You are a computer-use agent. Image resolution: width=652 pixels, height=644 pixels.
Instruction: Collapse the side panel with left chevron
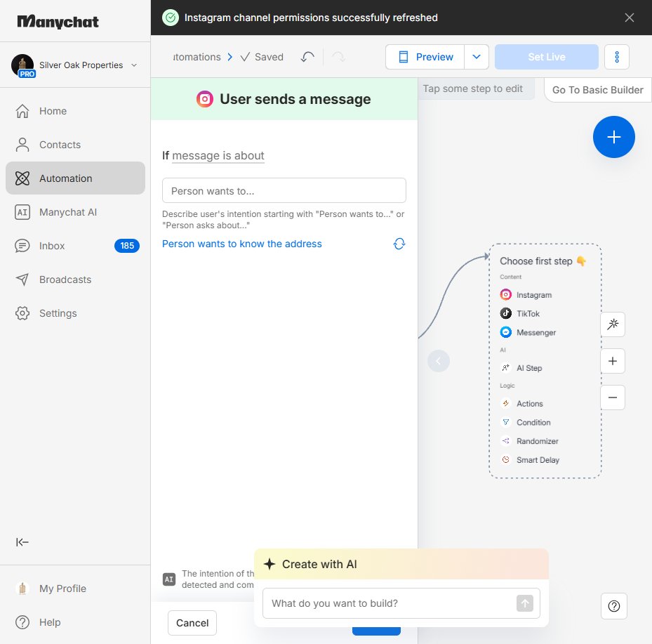(x=438, y=361)
